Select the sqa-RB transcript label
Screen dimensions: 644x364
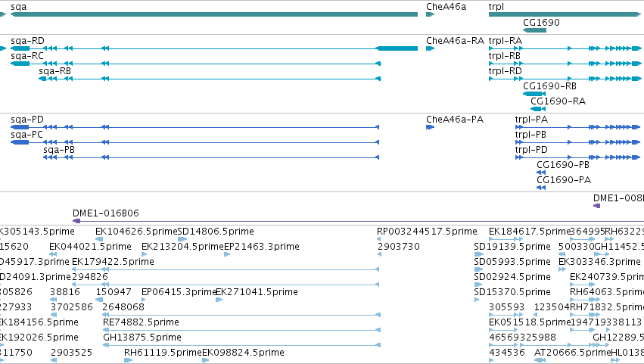click(x=55, y=71)
